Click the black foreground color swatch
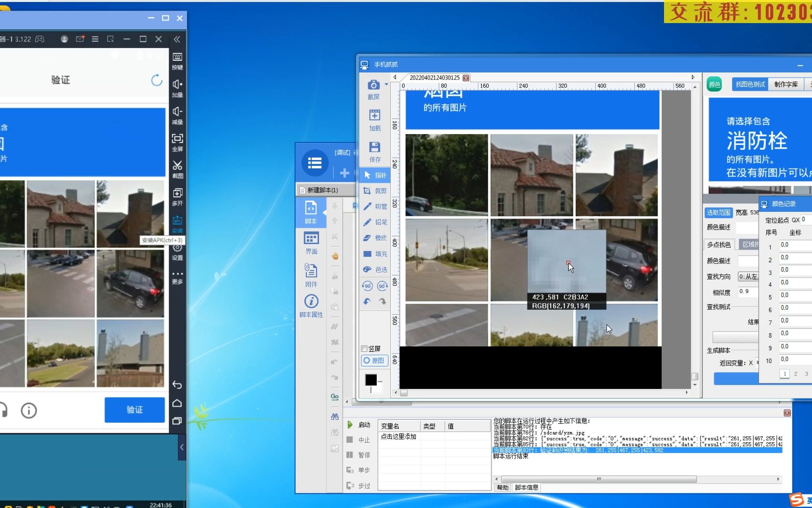The width and height of the screenshot is (812, 508). point(371,380)
